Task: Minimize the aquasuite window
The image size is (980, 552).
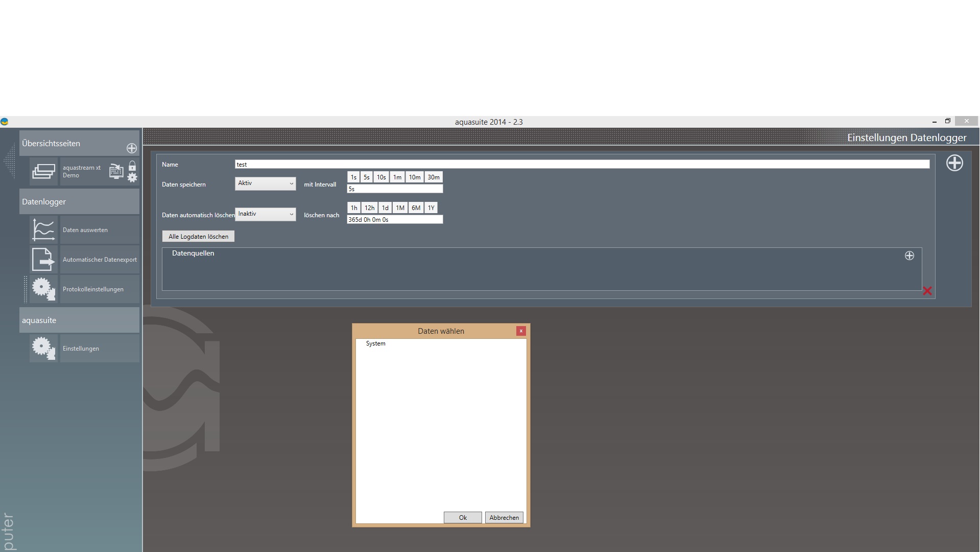Action: 935,122
